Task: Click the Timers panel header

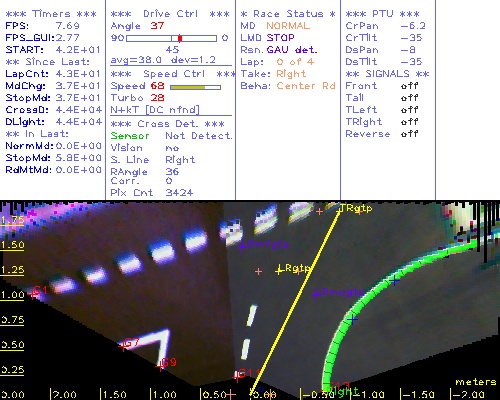Action: point(51,14)
